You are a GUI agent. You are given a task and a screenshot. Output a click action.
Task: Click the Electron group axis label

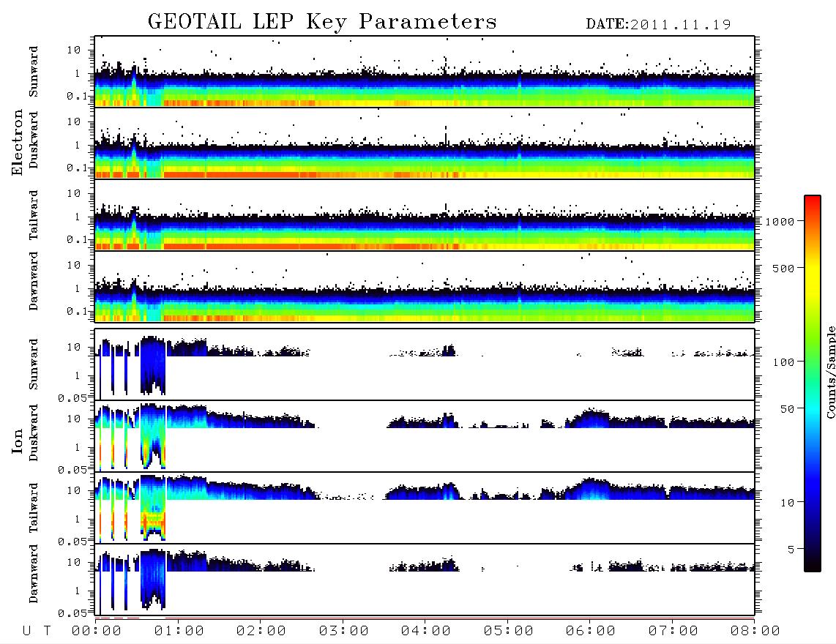[17, 142]
